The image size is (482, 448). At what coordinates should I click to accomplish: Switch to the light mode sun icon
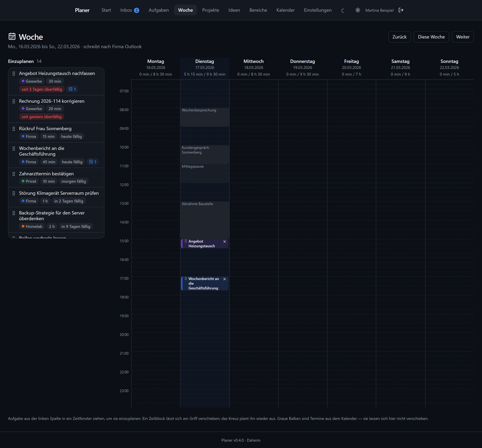[358, 10]
